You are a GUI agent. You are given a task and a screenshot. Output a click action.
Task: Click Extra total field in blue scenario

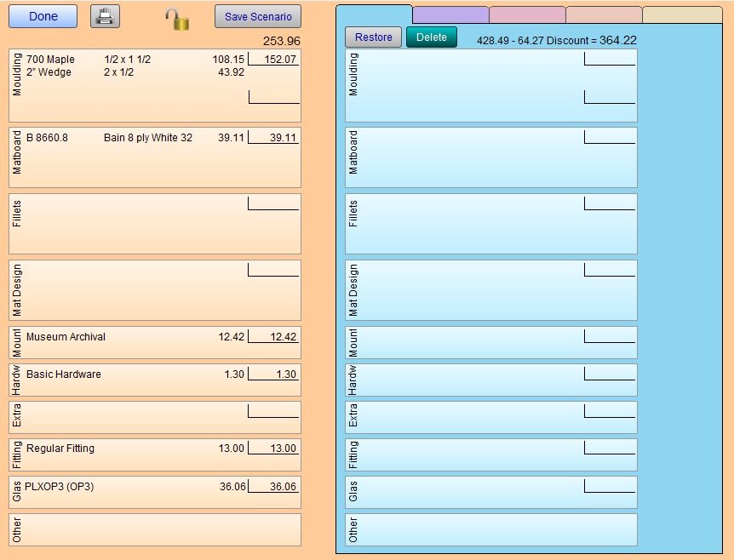click(x=610, y=411)
